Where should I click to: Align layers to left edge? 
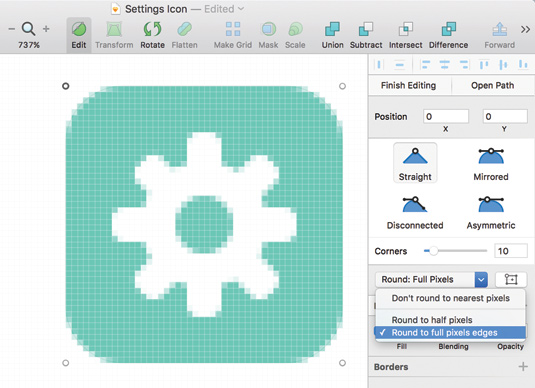coord(425,64)
